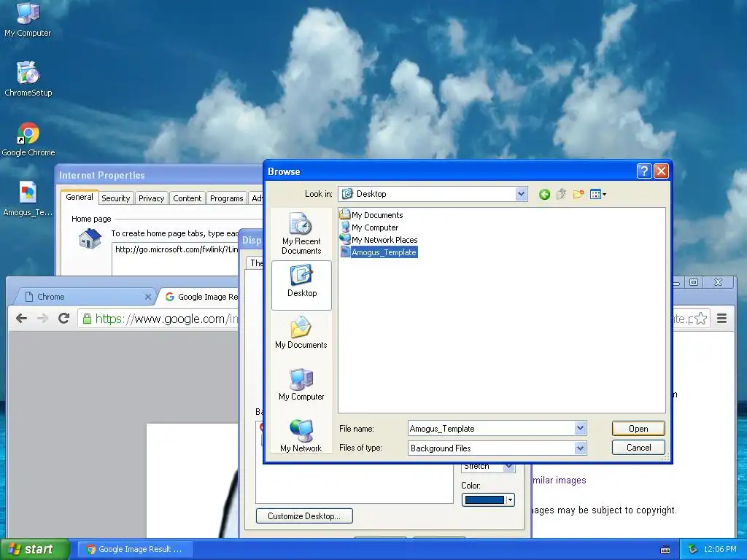Expand the Look in dropdown
This screenshot has height=560, width=747.
521,194
